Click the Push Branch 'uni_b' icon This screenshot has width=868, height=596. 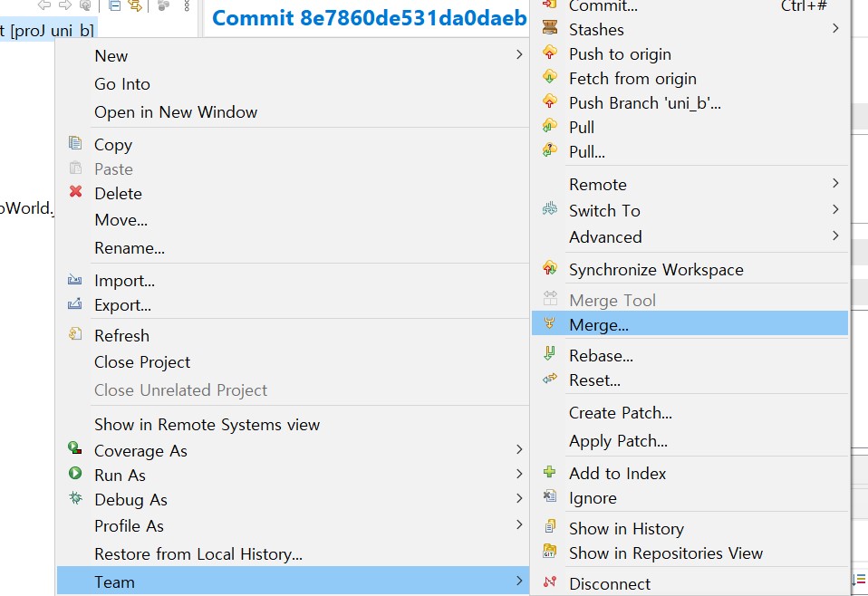coord(550,101)
